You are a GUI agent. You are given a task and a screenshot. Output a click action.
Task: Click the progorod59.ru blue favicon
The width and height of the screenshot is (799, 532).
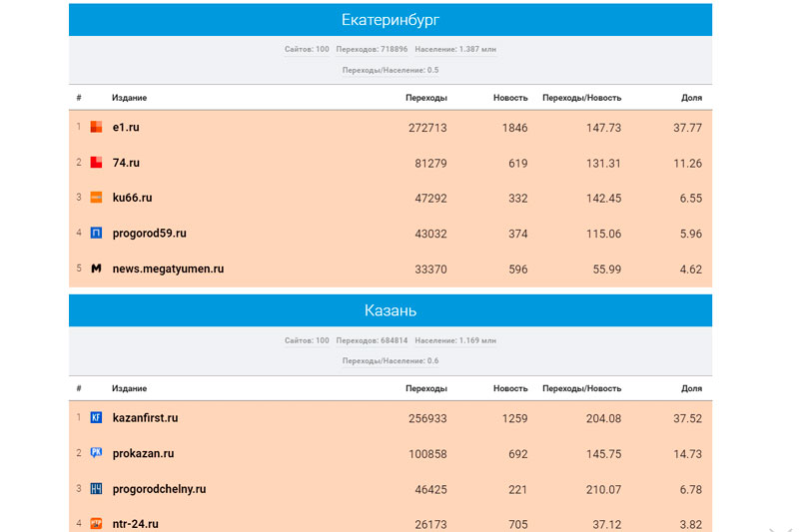(96, 234)
